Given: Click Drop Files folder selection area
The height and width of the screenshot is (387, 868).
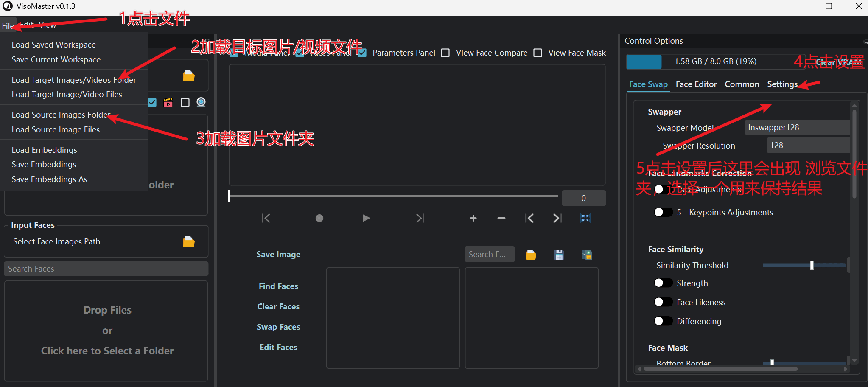Looking at the screenshot, I should point(106,331).
